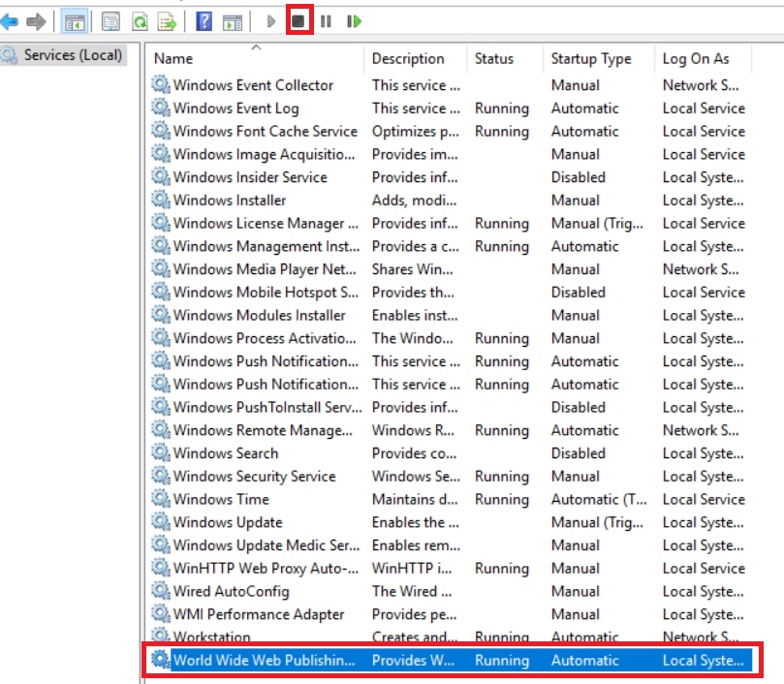Click the Refresh toolbar icon

[140, 21]
